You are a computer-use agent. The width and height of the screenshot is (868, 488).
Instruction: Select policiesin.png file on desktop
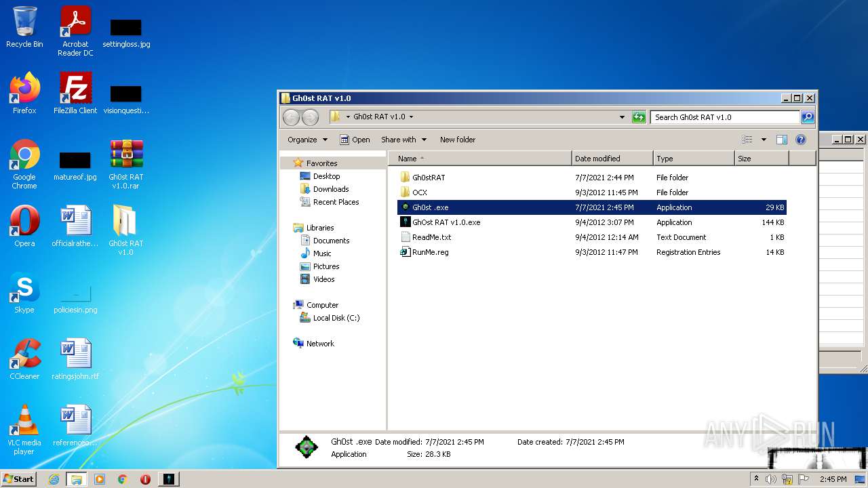[x=75, y=297]
